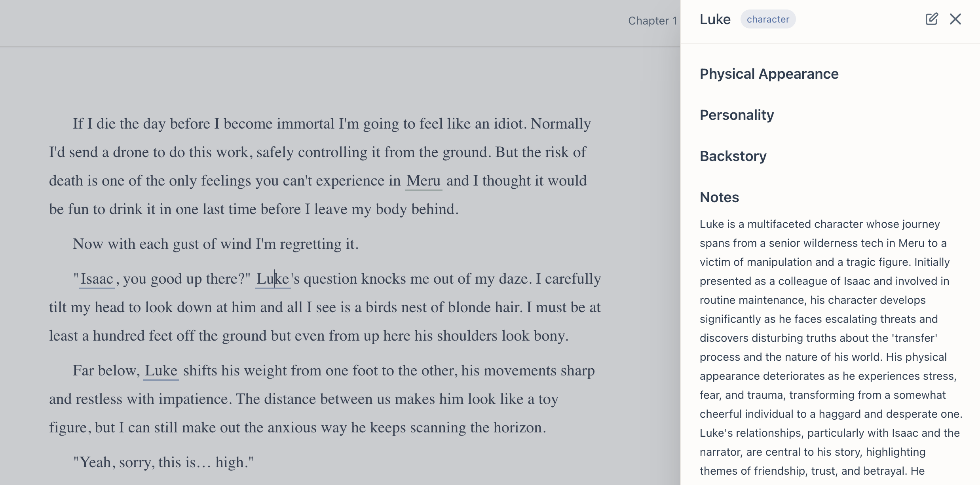This screenshot has height=485, width=980.
Task: Click Luke link in "Luke's question"
Action: coord(273,279)
